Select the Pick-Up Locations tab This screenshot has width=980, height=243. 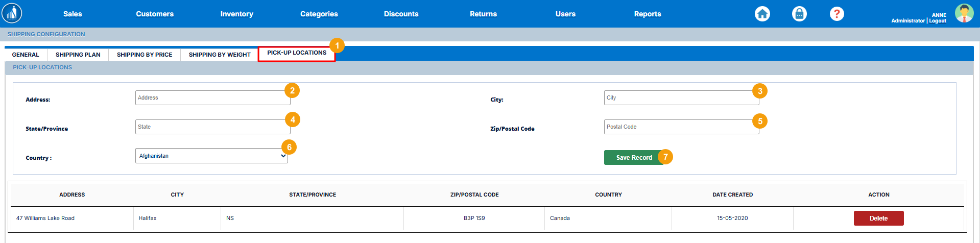pos(296,53)
